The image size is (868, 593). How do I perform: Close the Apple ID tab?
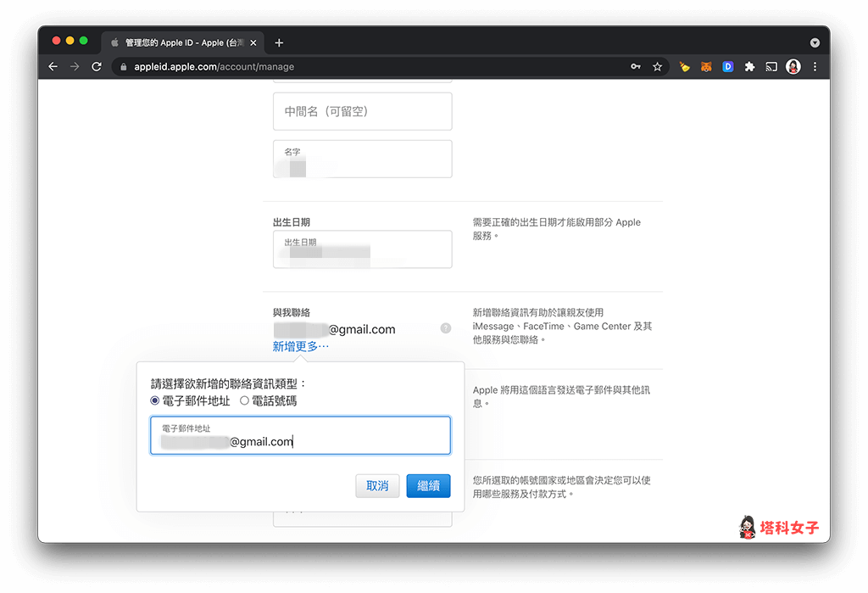point(253,42)
